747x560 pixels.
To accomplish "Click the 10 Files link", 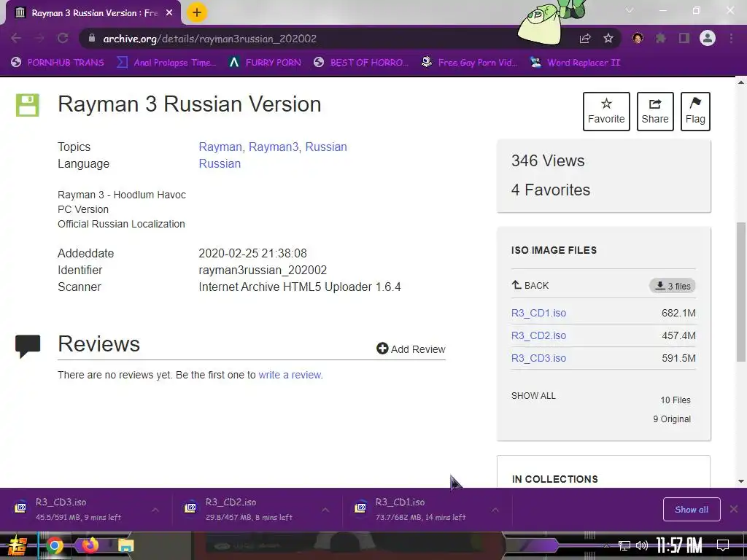I will [x=675, y=400].
